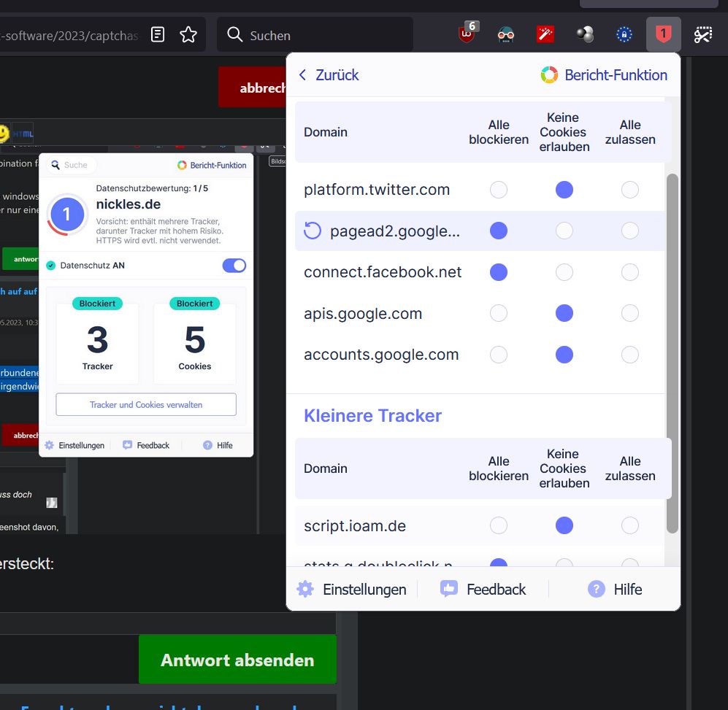Select Alle zulassen for script.ioam.de
This screenshot has height=710, width=728.
630,526
